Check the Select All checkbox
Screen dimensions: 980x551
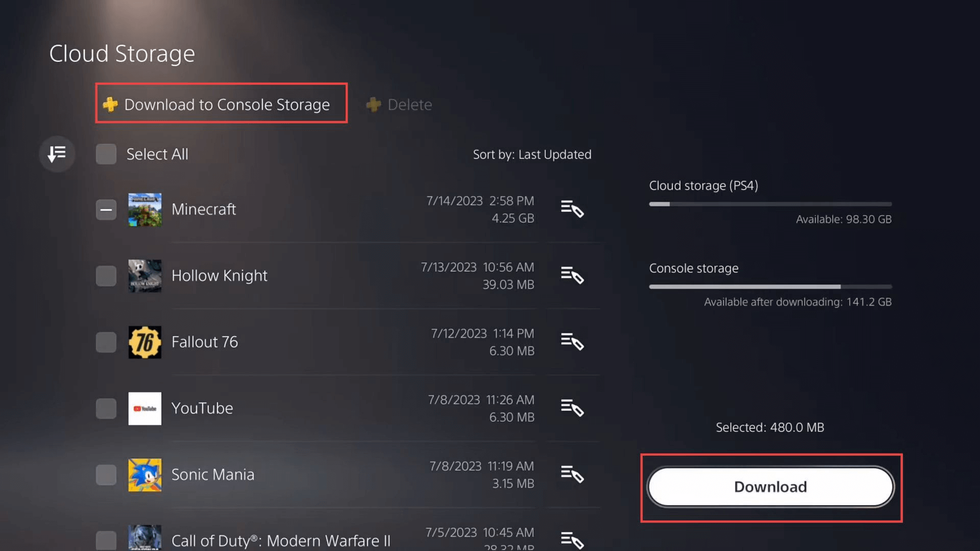(x=106, y=154)
